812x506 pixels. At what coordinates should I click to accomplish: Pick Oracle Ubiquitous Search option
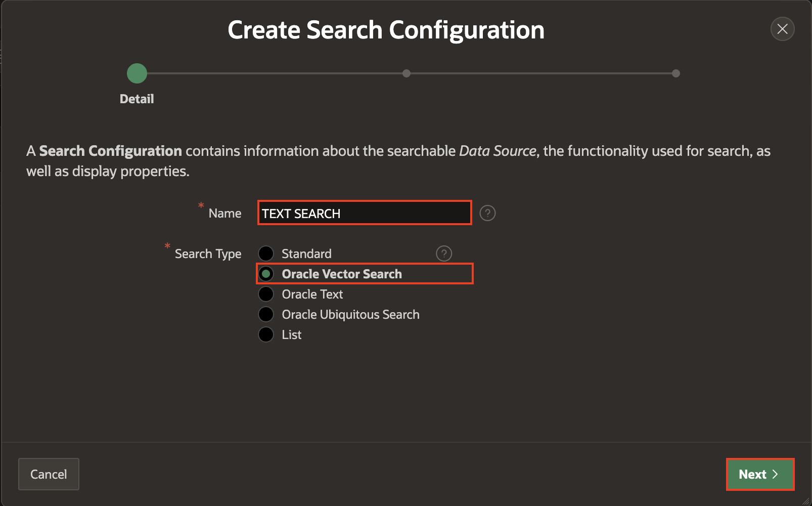(266, 314)
